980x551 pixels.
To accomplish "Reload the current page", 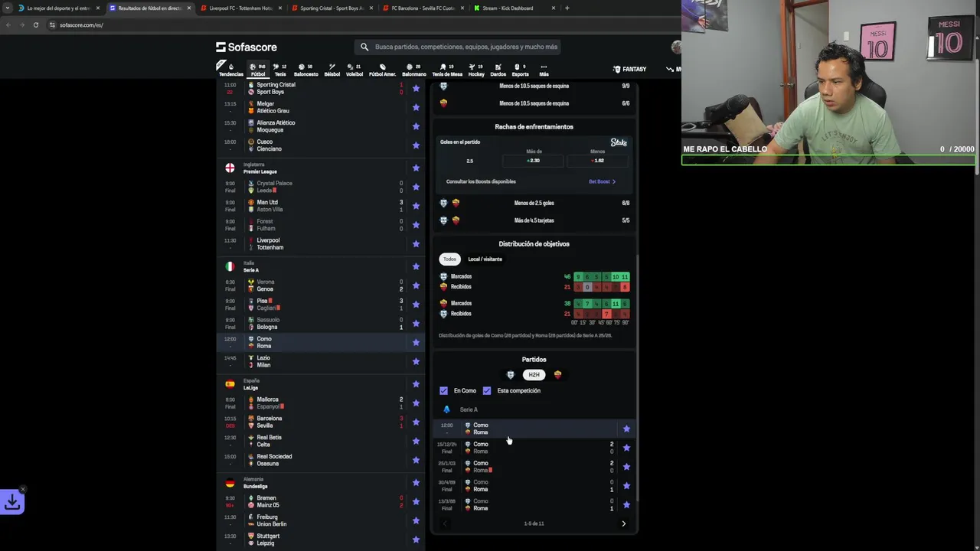I will click(35, 24).
